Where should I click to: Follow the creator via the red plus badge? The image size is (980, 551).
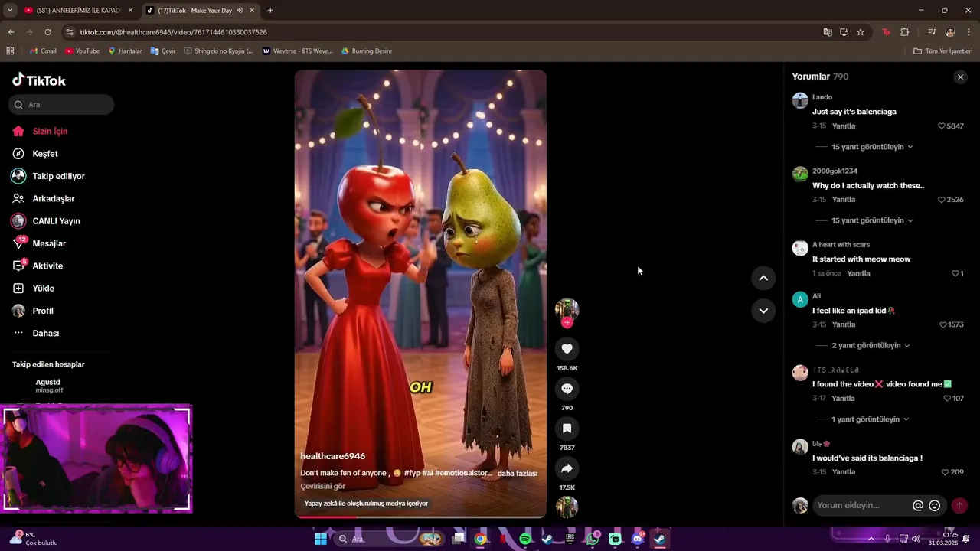[567, 323]
